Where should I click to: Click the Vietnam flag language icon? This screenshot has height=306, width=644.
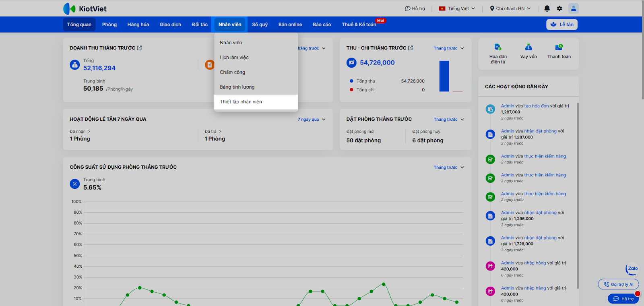point(442,8)
